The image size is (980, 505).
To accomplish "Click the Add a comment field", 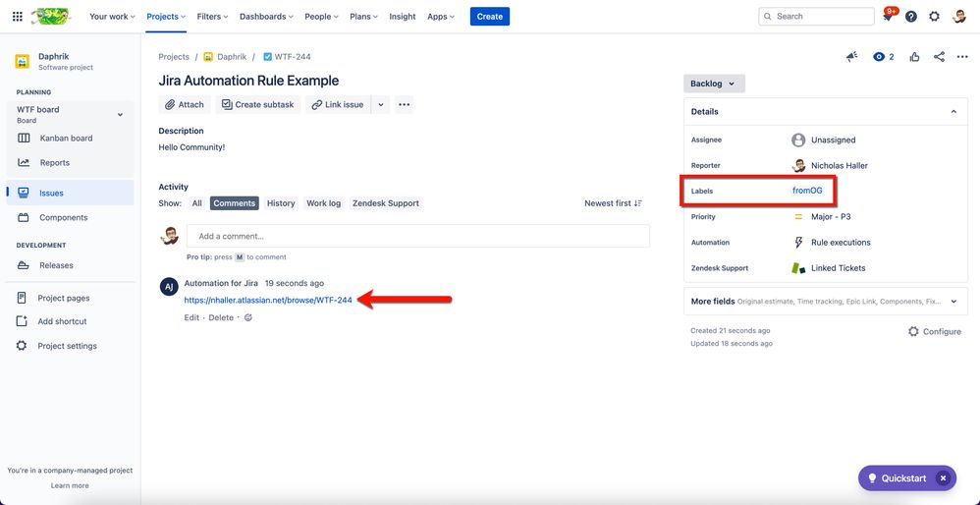I will (x=418, y=236).
